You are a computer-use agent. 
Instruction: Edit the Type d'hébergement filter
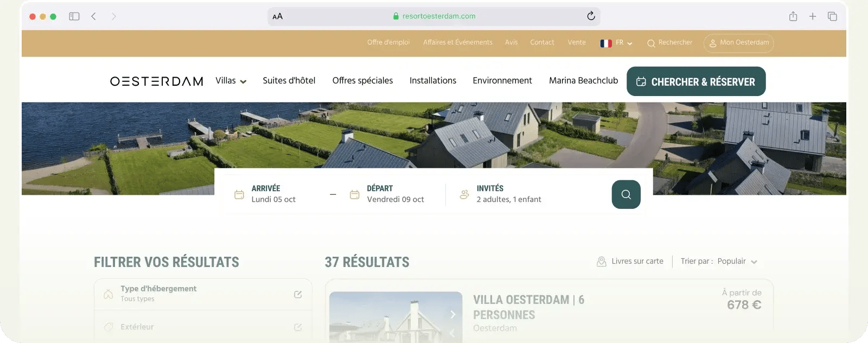(x=298, y=294)
